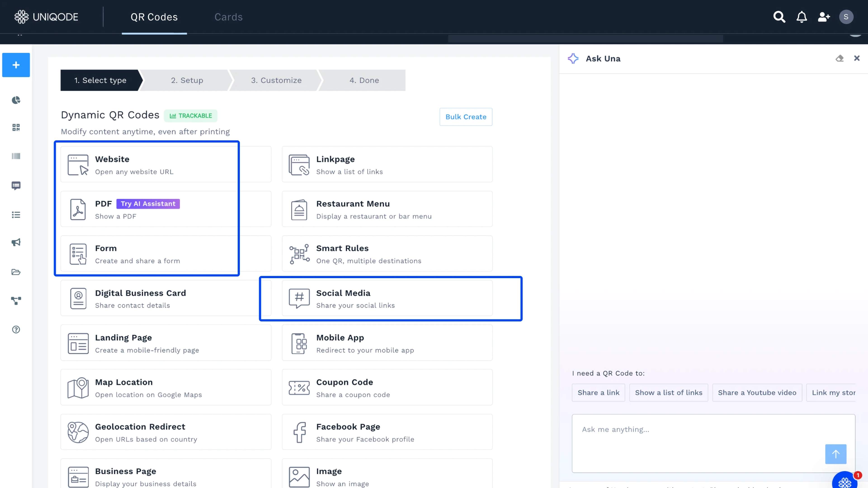Viewport: 868px width, 488px height.
Task: Open chat message sidebar icon
Action: coord(16,185)
